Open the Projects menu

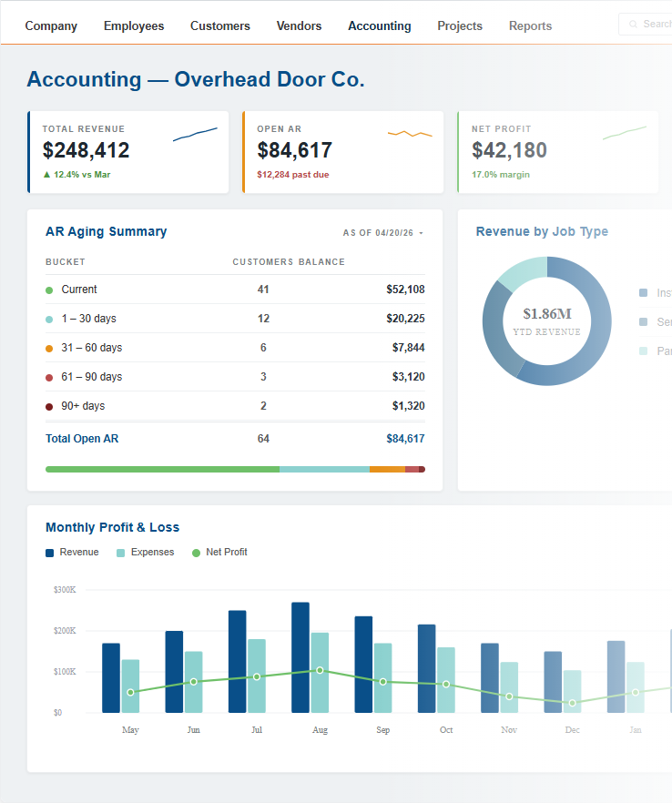click(x=460, y=25)
